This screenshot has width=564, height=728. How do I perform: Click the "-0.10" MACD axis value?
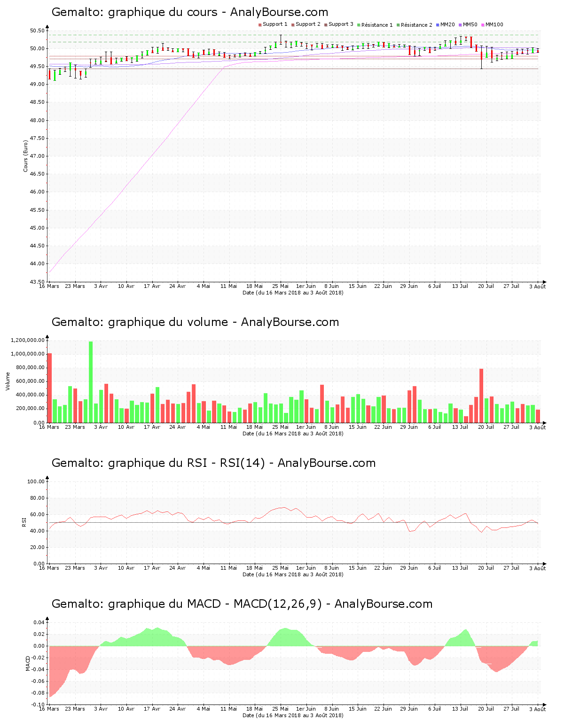tap(38, 705)
